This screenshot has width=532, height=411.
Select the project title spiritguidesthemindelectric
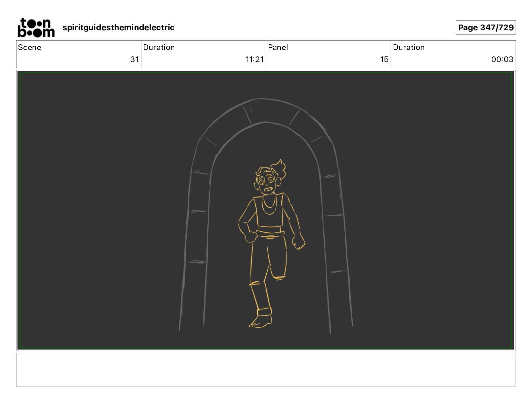coord(119,28)
